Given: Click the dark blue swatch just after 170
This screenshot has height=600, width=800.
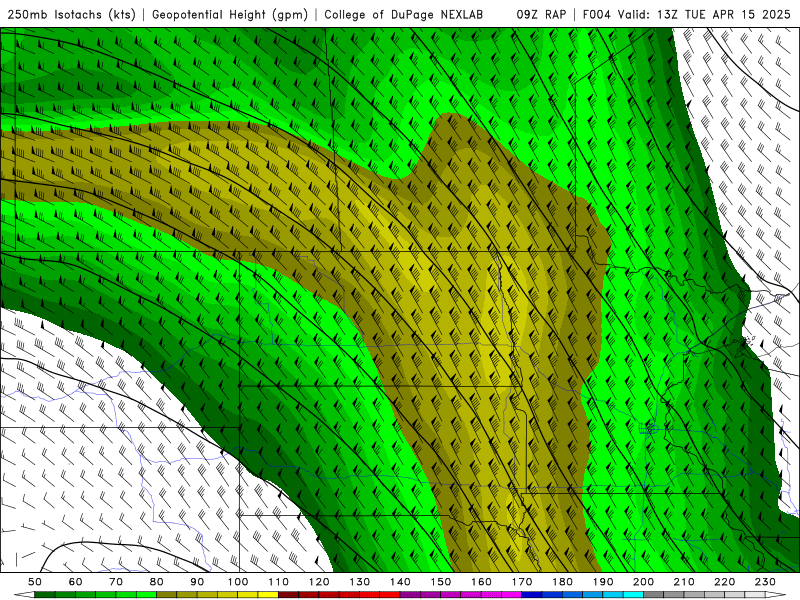Looking at the screenshot, I should [532, 595].
